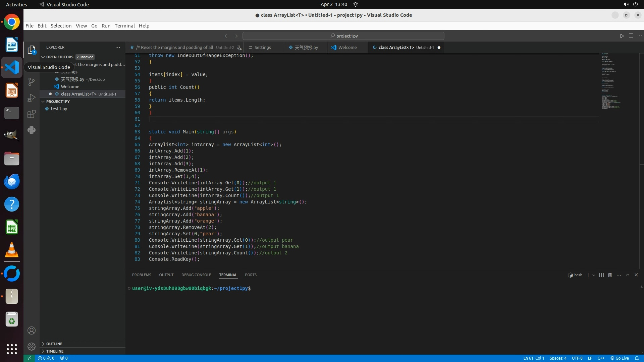Split the terminal panel
Screen dimensions: 644x362
point(601,275)
